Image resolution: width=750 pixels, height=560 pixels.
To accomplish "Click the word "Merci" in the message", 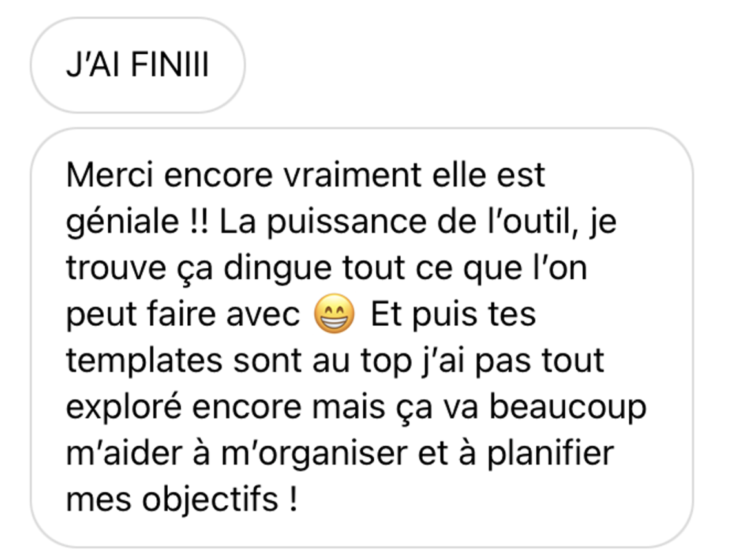I will click(x=110, y=175).
